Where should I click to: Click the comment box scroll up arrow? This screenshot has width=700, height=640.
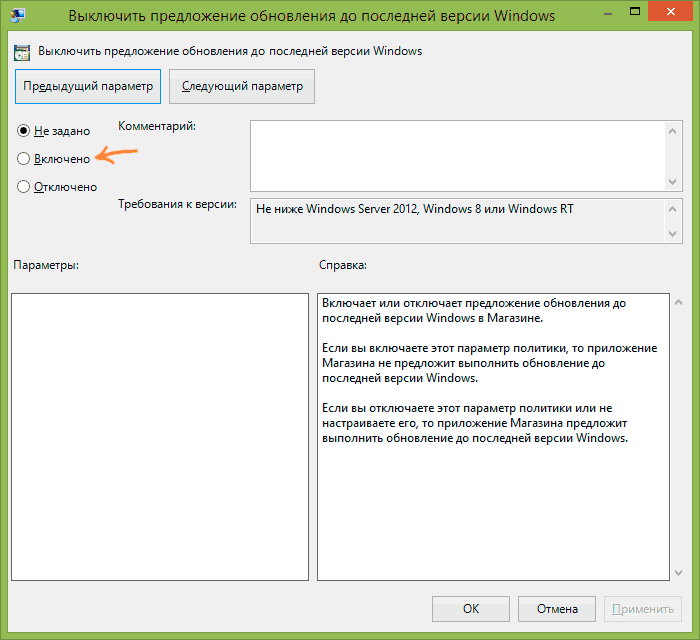pyautogui.click(x=673, y=131)
